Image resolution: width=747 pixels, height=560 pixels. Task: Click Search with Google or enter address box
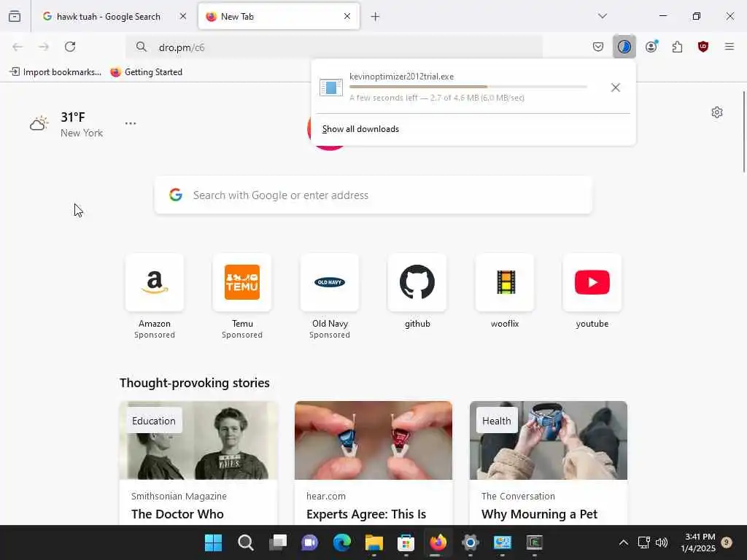click(x=373, y=195)
